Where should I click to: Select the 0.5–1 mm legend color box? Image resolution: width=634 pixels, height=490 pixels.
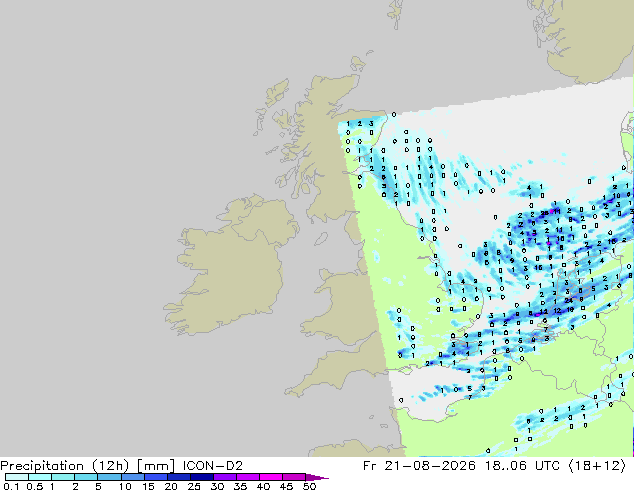coord(40,477)
